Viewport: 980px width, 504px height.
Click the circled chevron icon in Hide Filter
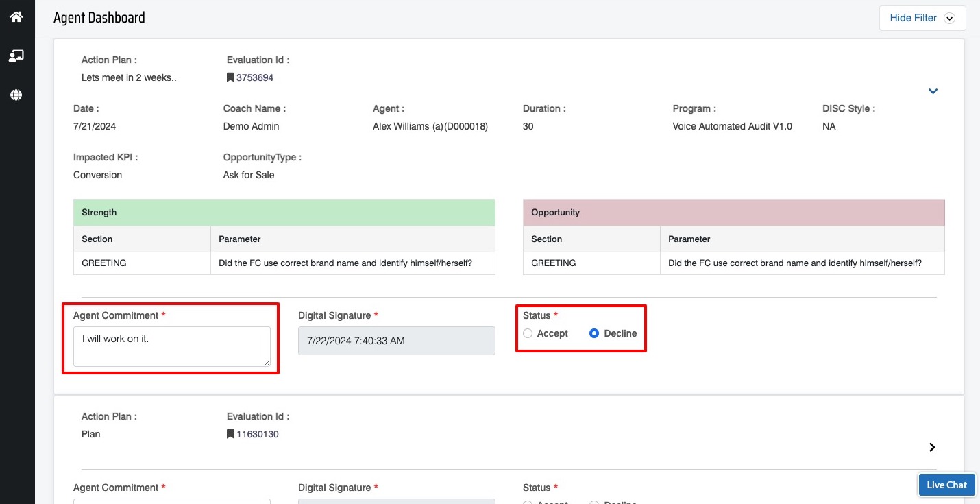click(949, 19)
